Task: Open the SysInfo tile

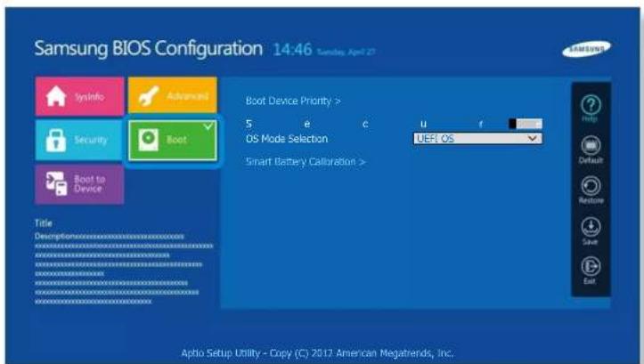Action: pyautogui.click(x=79, y=96)
